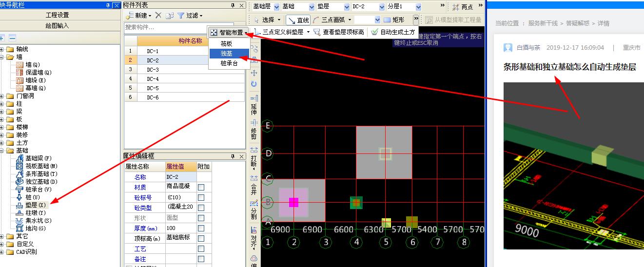Click 查看垫层顶标高 magnifier tool
Screen dimensions: 644x267
339,32
